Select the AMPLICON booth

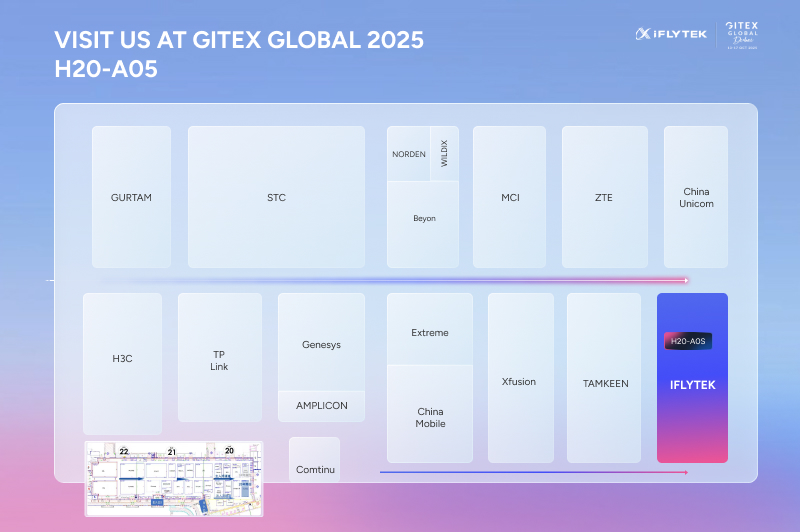(x=321, y=406)
